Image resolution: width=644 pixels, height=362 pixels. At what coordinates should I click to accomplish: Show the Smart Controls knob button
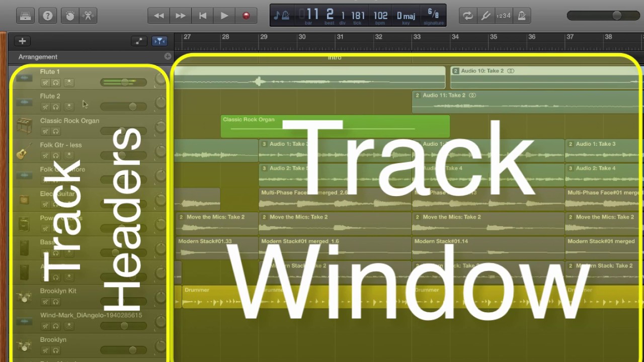coord(70,16)
